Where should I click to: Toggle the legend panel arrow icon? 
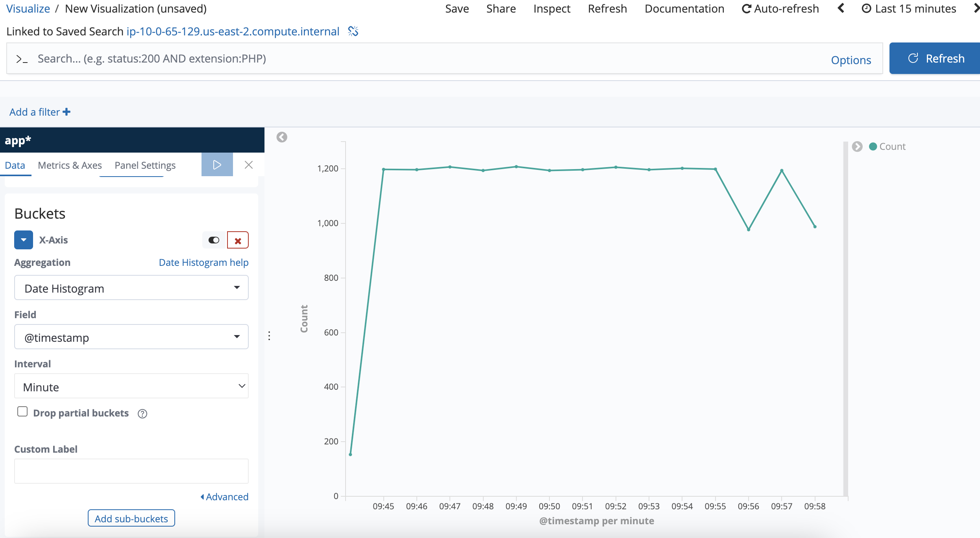coord(857,147)
